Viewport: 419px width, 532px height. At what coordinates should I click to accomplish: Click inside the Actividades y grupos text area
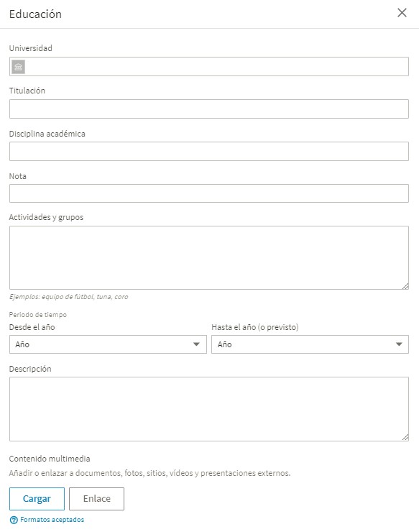point(209,258)
